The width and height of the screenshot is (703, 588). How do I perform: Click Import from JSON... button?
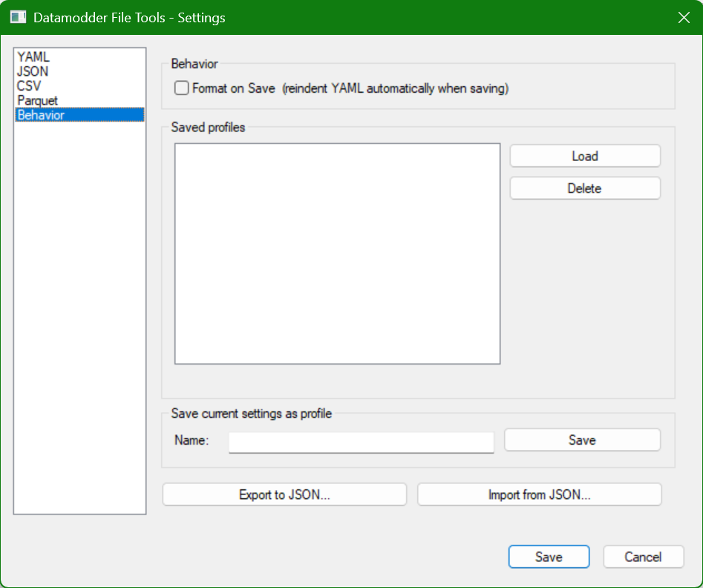tap(540, 494)
